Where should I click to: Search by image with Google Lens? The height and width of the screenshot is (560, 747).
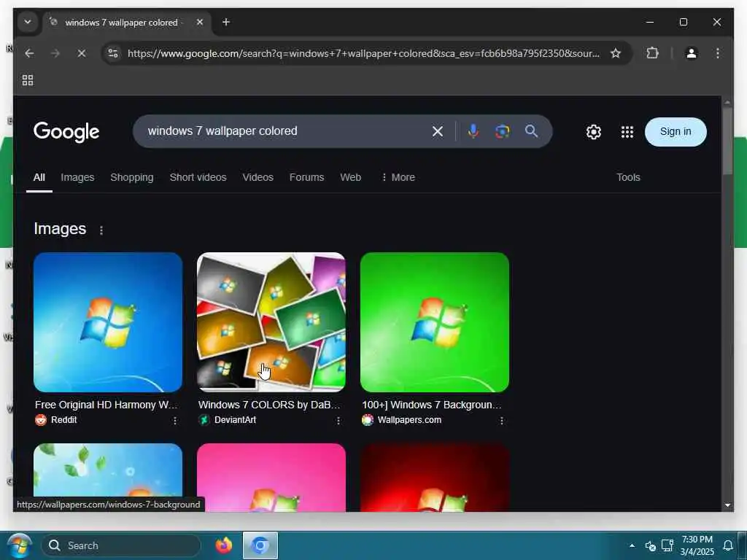(502, 131)
